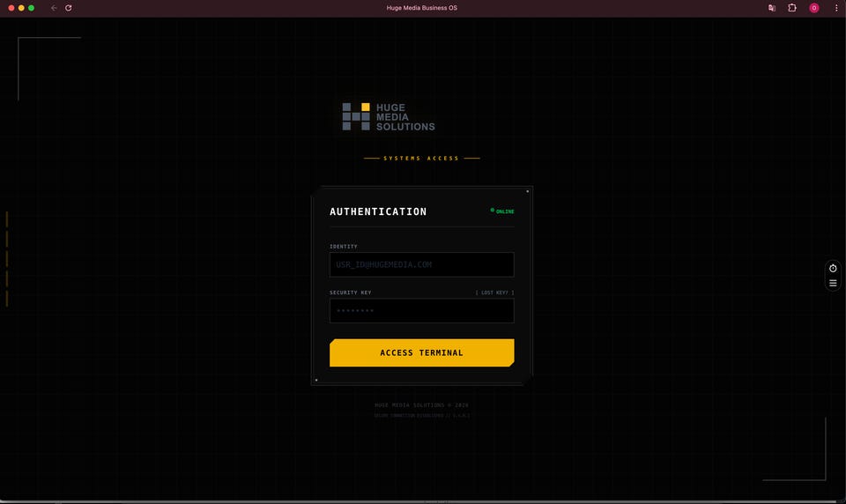Click the green Online status indicator
The height and width of the screenshot is (504, 846).
click(502, 211)
